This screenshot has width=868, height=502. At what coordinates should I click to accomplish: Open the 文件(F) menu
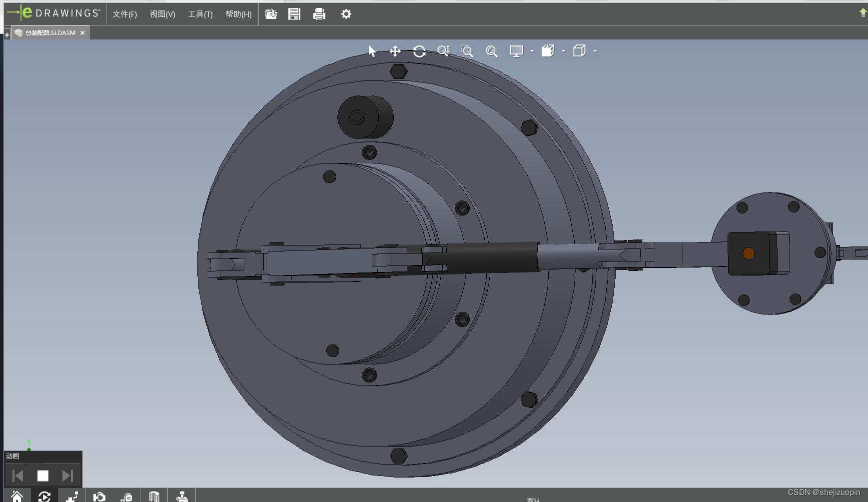click(x=124, y=14)
